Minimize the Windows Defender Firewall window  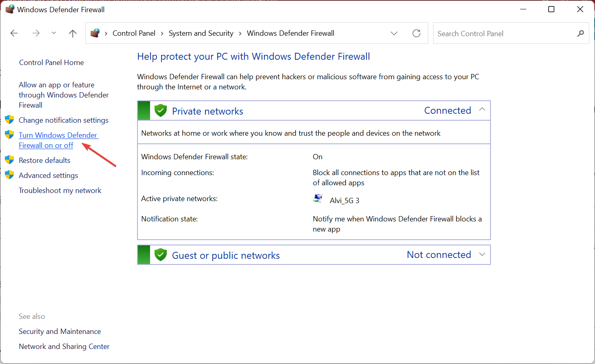click(x=523, y=9)
